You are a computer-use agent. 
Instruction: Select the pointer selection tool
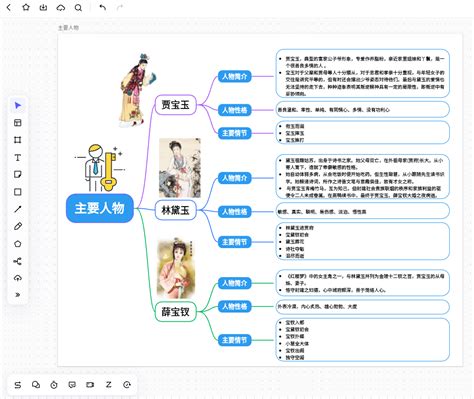pyautogui.click(x=18, y=105)
